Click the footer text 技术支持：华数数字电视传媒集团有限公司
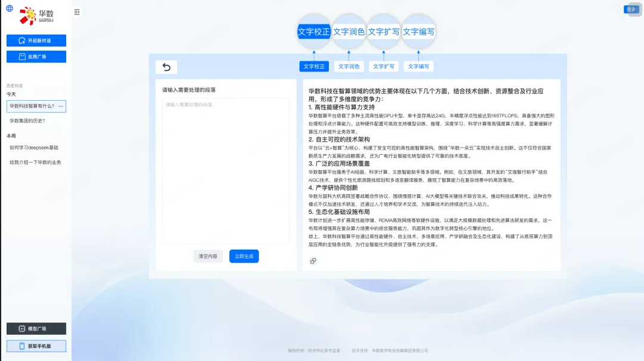This screenshot has width=644, height=361. click(x=390, y=351)
